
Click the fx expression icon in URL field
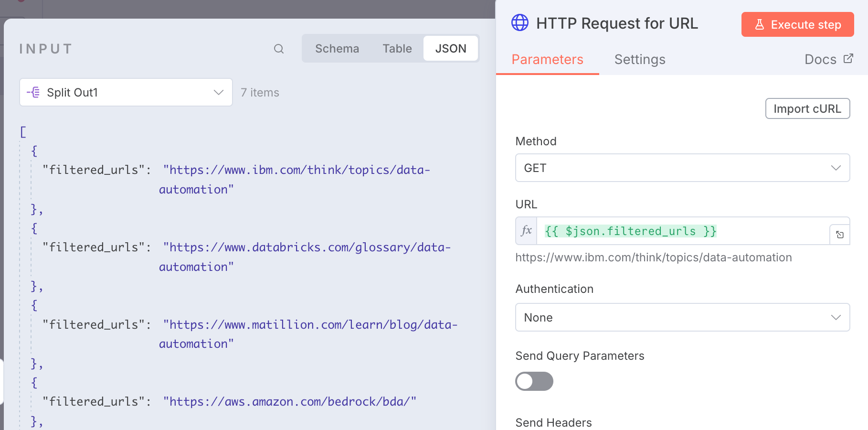click(526, 231)
